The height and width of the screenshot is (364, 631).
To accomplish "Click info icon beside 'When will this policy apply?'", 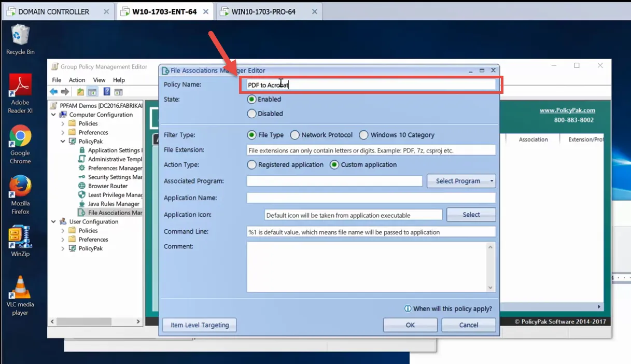I will pos(408,309).
